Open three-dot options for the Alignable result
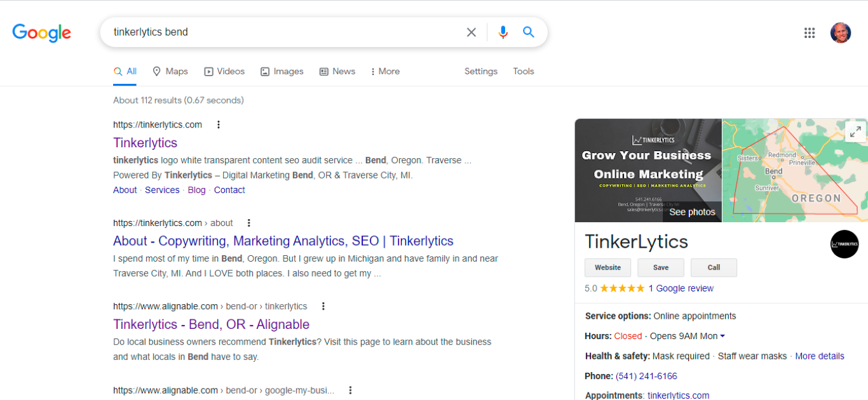 click(323, 305)
